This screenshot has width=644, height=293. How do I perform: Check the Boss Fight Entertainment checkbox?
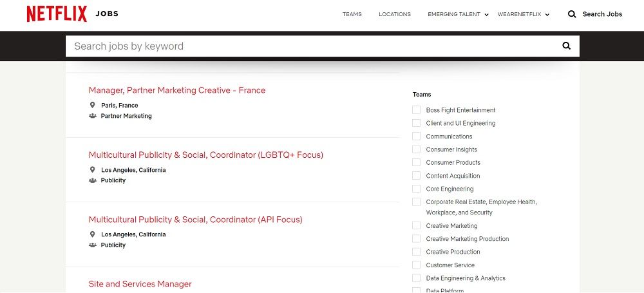click(x=417, y=109)
